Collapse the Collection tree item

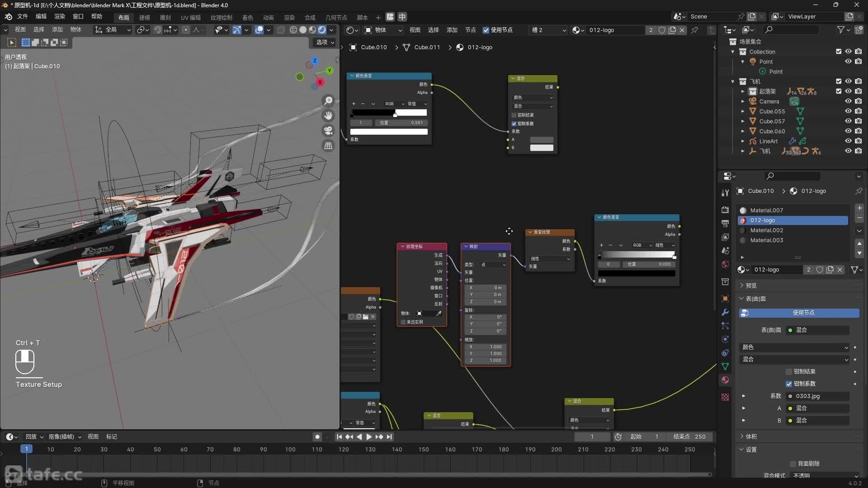(733, 52)
